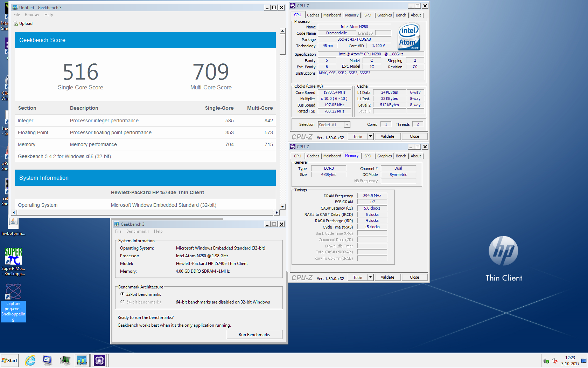588x368 pixels.
Task: Select the capture png.exe desktop shortcut
Action: pos(13,302)
